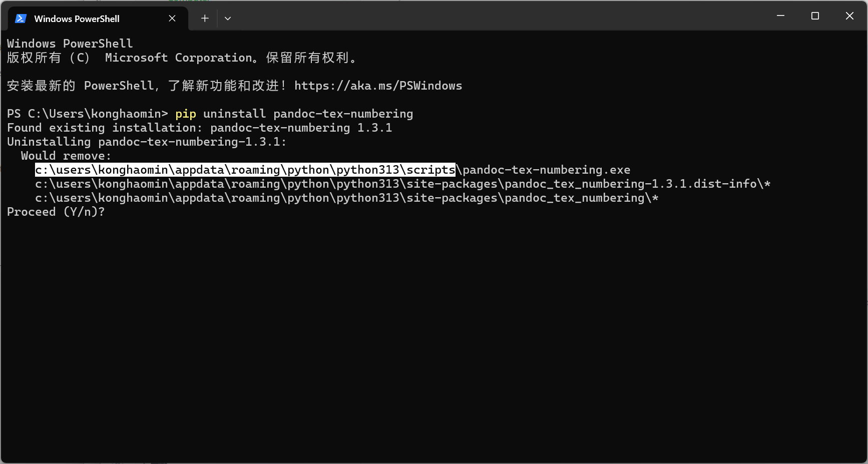
Task: Click the Proceed (Y/n)? prompt line
Action: 55,211
